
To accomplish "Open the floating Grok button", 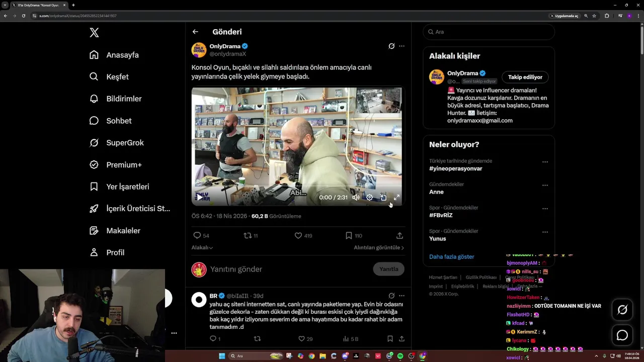I will point(622,310).
